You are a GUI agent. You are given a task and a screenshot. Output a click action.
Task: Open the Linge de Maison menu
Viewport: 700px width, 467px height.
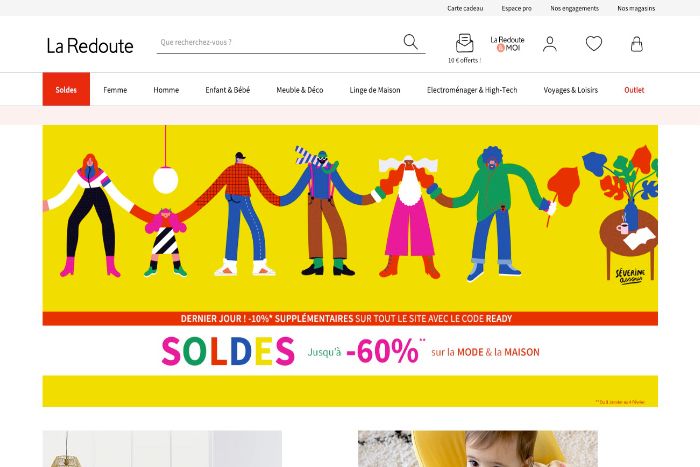375,90
